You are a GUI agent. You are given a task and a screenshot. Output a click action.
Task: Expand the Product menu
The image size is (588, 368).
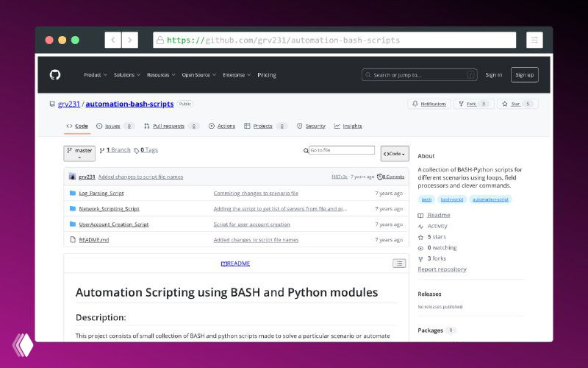(96, 75)
